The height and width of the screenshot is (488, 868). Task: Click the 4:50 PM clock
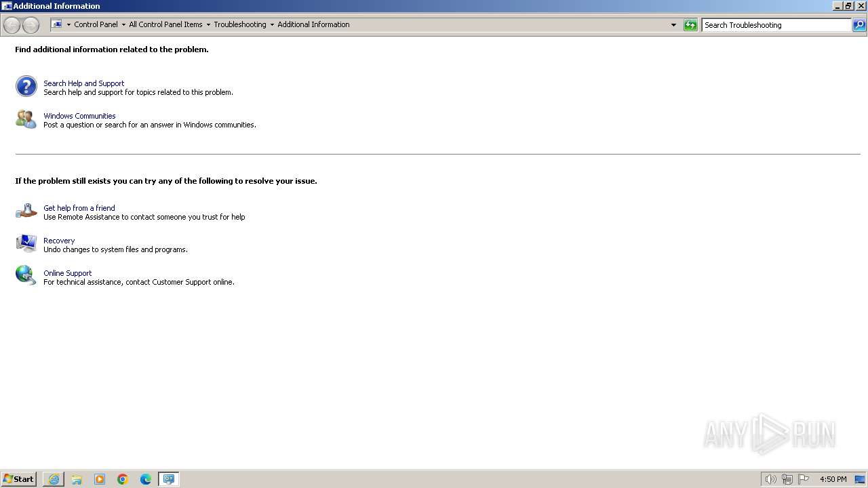click(833, 479)
